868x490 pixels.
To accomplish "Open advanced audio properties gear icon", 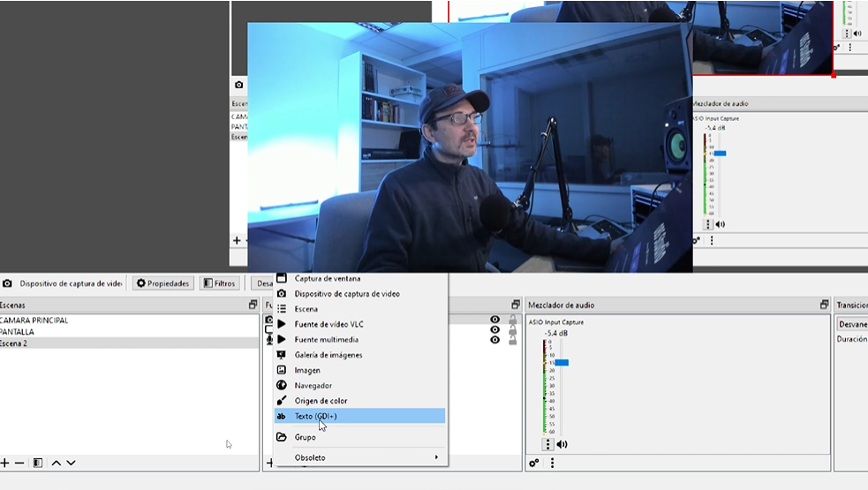I will [x=534, y=463].
